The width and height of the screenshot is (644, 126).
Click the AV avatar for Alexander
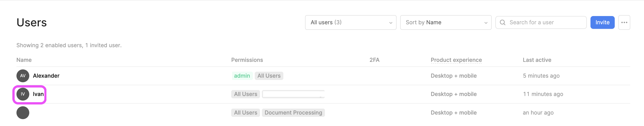pyautogui.click(x=23, y=76)
